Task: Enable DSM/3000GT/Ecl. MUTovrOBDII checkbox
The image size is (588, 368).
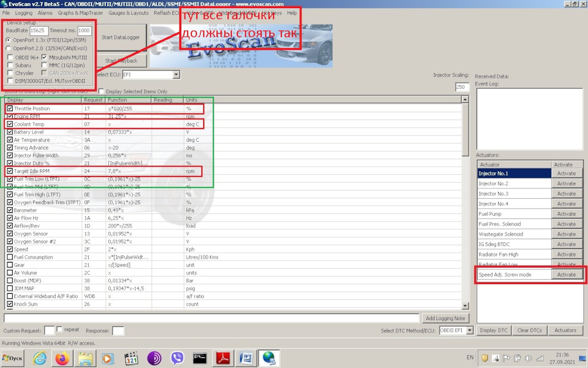Action: [x=10, y=81]
